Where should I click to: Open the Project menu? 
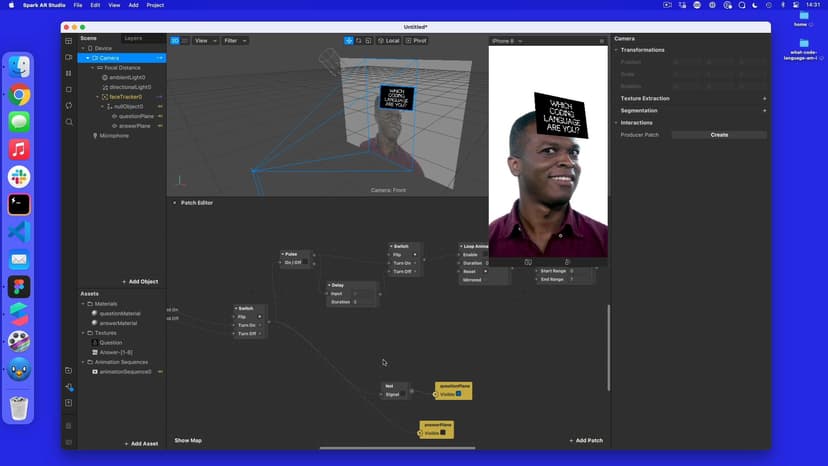click(155, 5)
